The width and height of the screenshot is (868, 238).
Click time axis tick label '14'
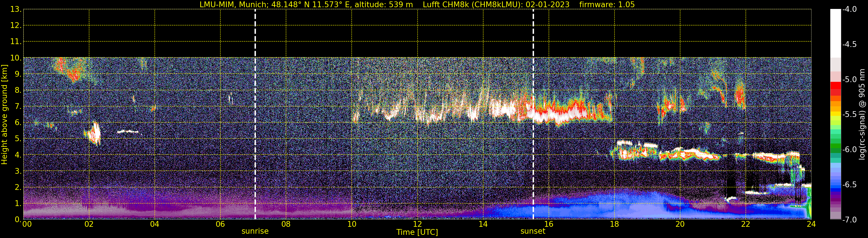pos(483,224)
